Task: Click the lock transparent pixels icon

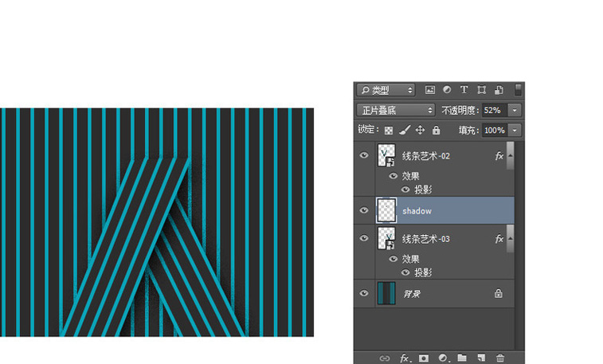Action: click(389, 130)
